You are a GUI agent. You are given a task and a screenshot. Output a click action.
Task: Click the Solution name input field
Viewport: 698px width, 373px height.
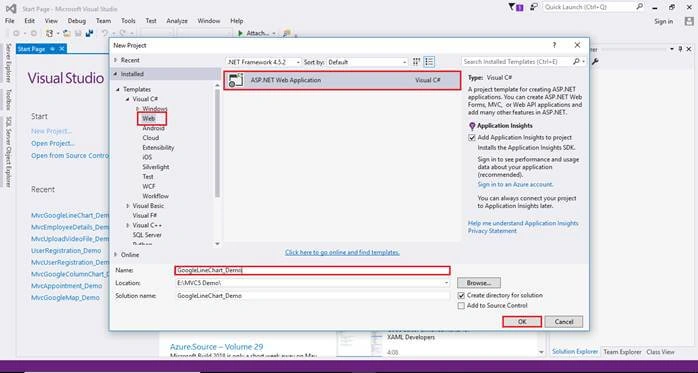(x=312, y=296)
